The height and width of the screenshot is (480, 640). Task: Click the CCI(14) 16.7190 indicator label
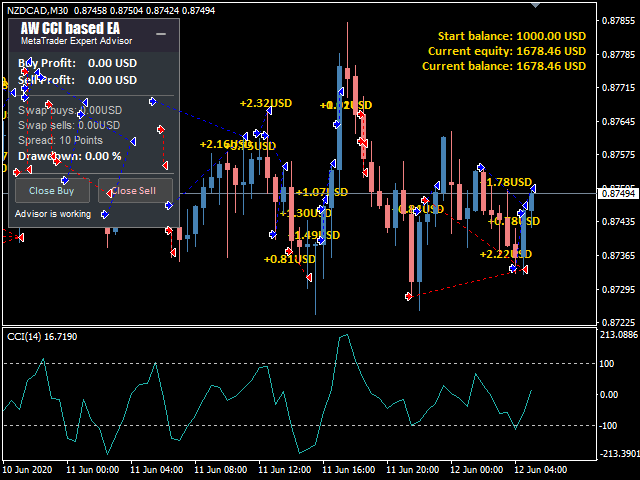click(42, 337)
